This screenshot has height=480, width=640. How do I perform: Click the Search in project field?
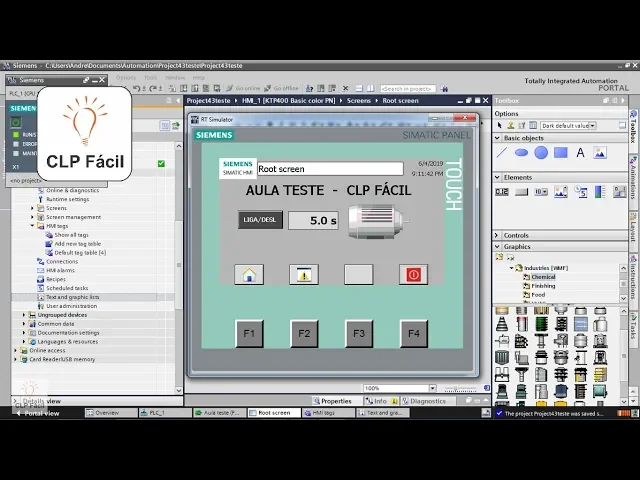[408, 89]
